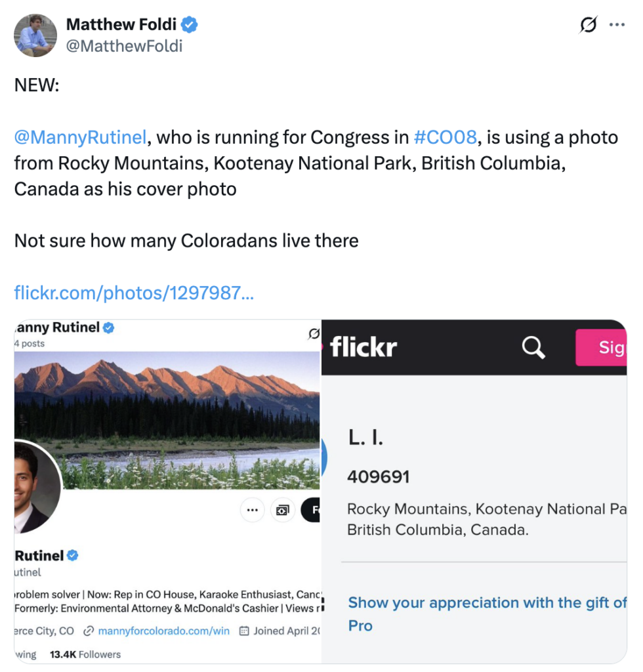
Task: Click the Flickr search magnifier icon
Action: [533, 347]
